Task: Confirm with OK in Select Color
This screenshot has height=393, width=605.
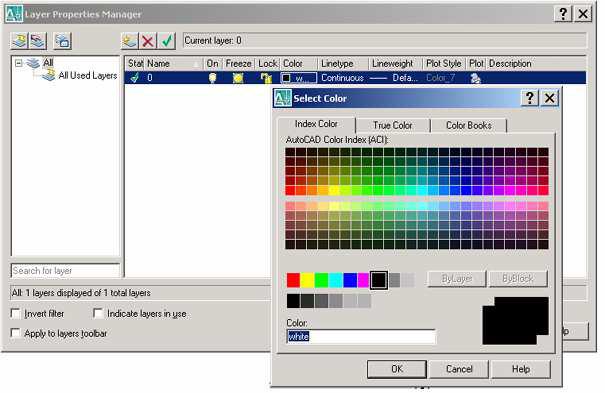Action: coord(397,369)
